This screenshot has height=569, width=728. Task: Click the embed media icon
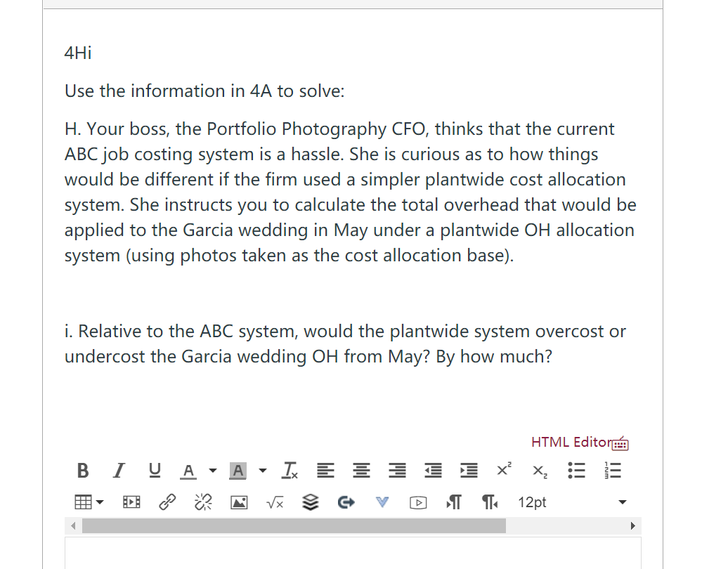tap(130, 502)
